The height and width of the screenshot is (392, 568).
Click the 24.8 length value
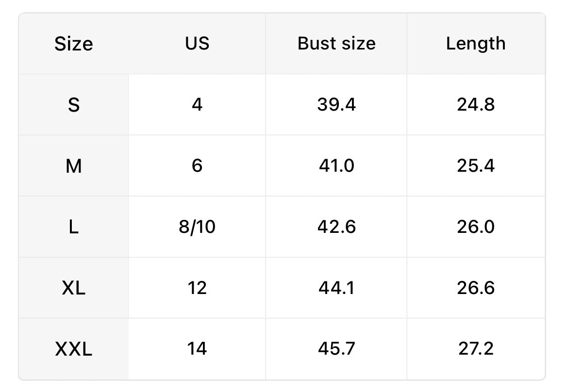(x=476, y=104)
